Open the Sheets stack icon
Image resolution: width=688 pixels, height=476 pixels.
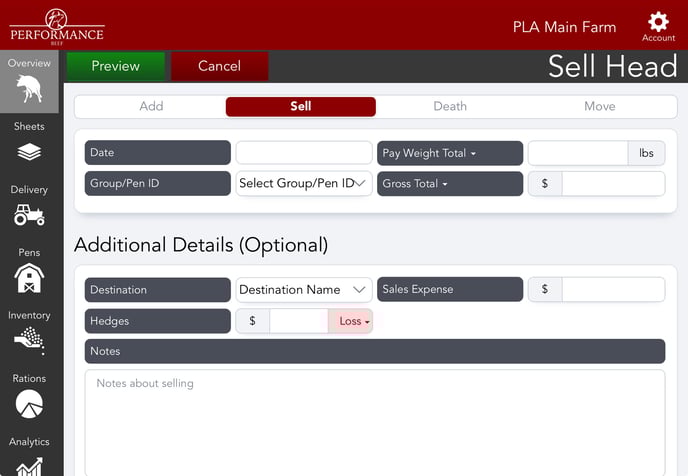[x=30, y=151]
